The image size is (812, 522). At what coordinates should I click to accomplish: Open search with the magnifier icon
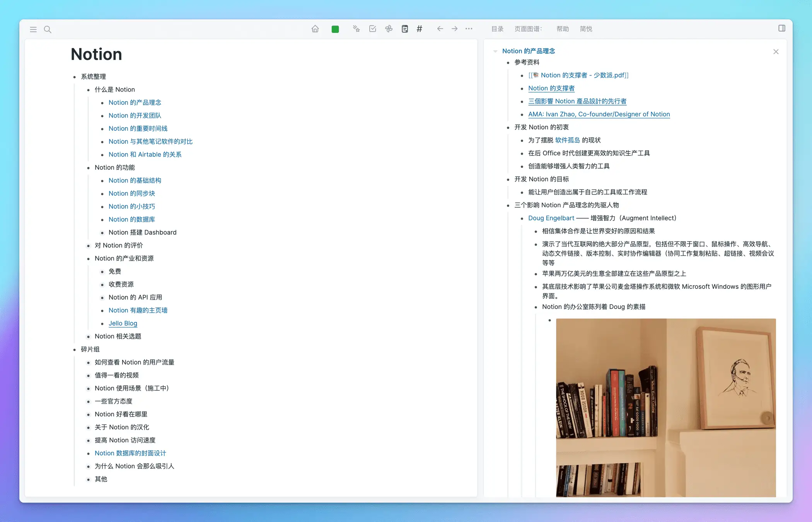point(48,29)
